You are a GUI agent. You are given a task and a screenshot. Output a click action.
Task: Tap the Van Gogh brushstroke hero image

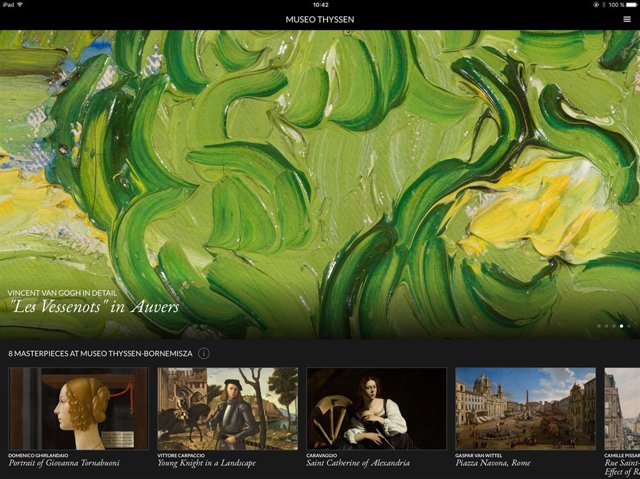point(320,160)
